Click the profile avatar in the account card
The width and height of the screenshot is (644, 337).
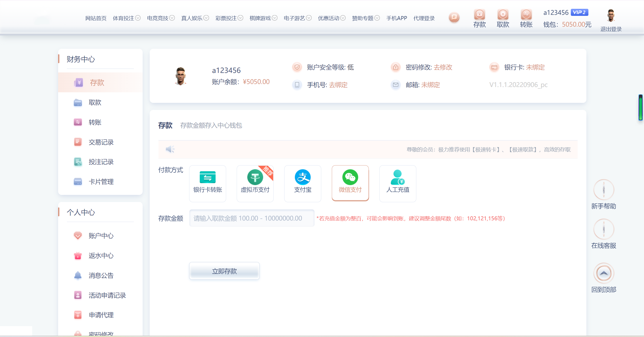180,76
